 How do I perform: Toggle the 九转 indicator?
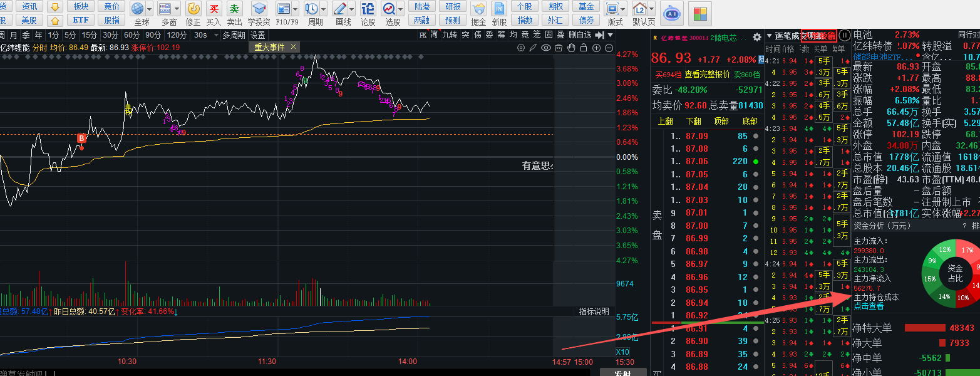coord(449,35)
